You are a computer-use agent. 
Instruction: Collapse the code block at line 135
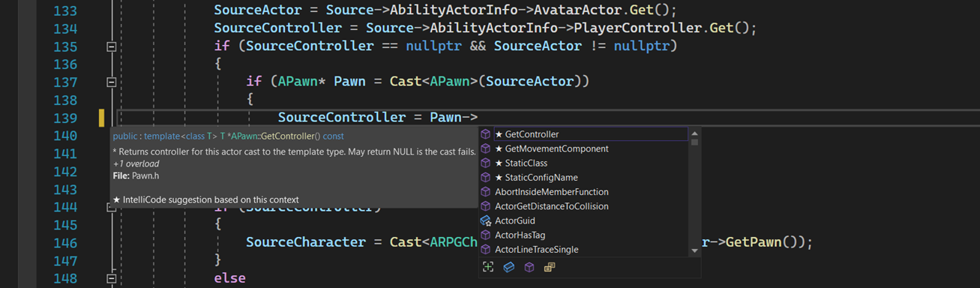point(112,46)
